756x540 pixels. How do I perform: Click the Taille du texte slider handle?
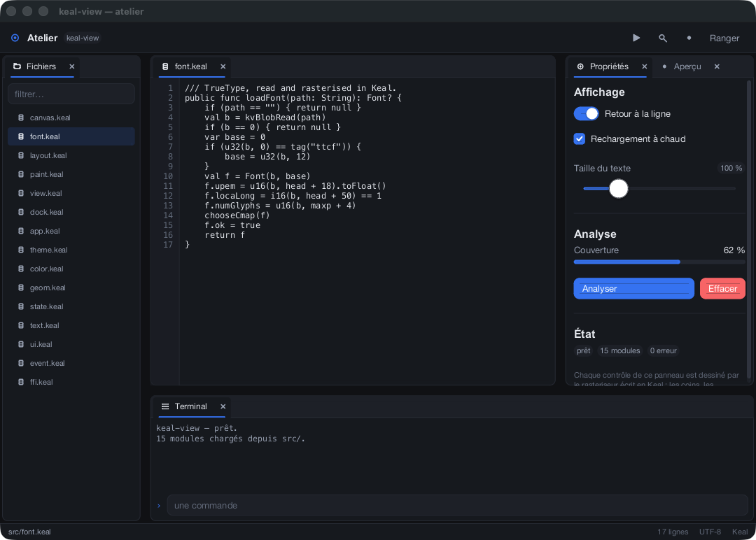coord(619,188)
